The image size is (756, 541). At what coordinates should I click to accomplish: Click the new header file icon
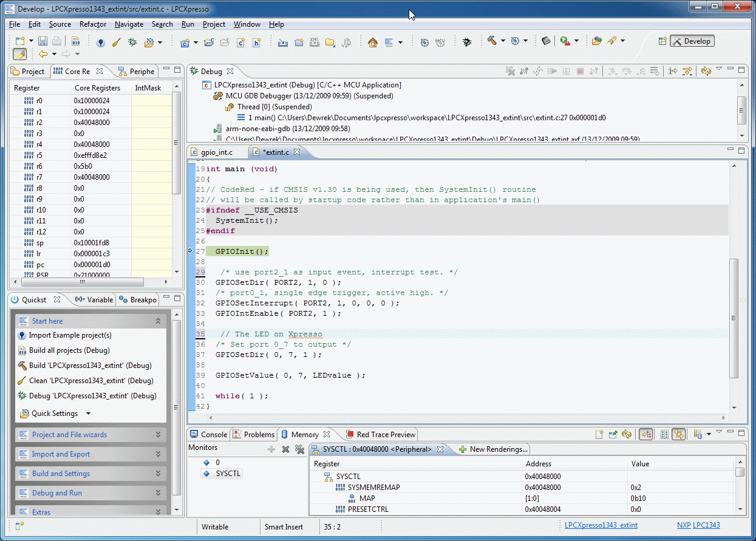tap(256, 42)
